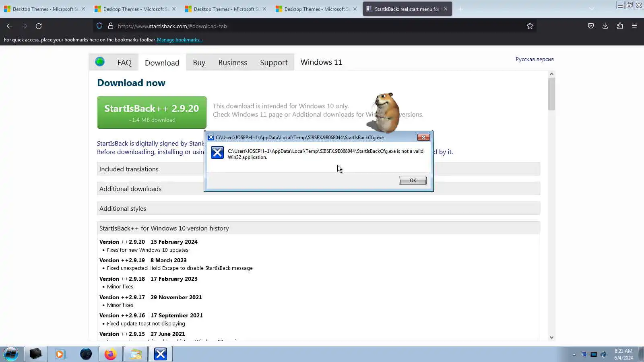
Task: Launch the media player taskbar icon
Action: 60,354
